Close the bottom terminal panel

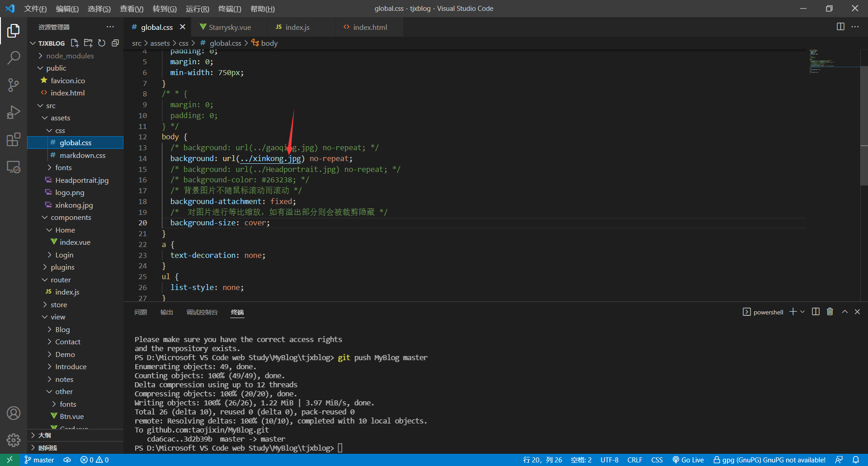[x=857, y=312]
